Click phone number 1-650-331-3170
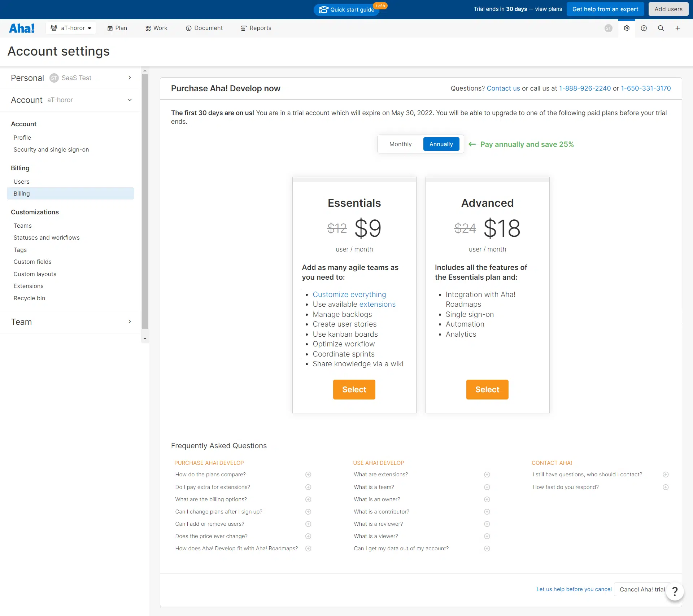 646,88
